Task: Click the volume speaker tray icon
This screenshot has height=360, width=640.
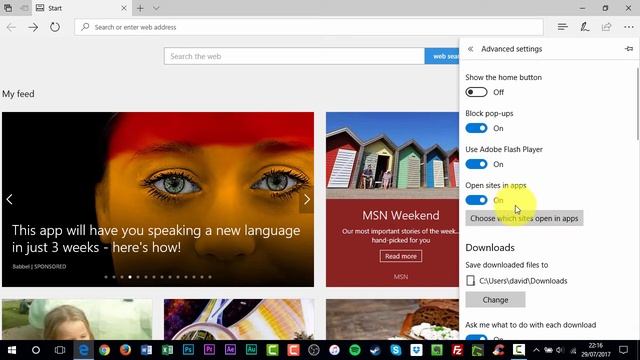Action: pyautogui.click(x=560, y=350)
